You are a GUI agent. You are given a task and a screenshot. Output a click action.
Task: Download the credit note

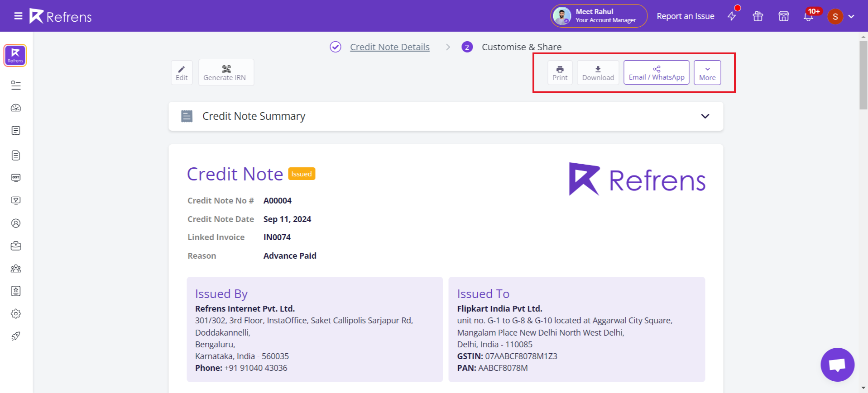pos(598,72)
